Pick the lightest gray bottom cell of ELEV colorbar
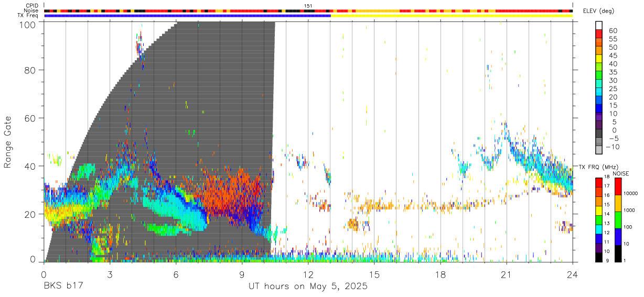644x297 pixels. click(x=599, y=151)
